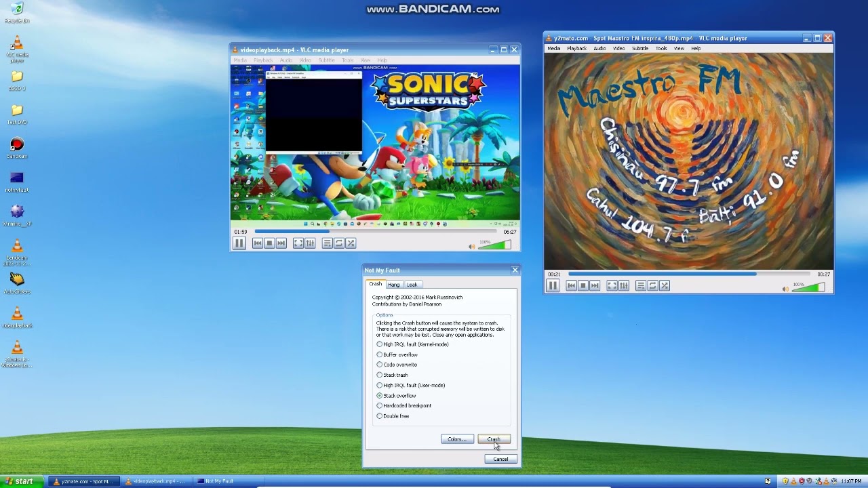Select Stack trash crash option
Image resolution: width=868 pixels, height=488 pixels.
tap(392, 375)
